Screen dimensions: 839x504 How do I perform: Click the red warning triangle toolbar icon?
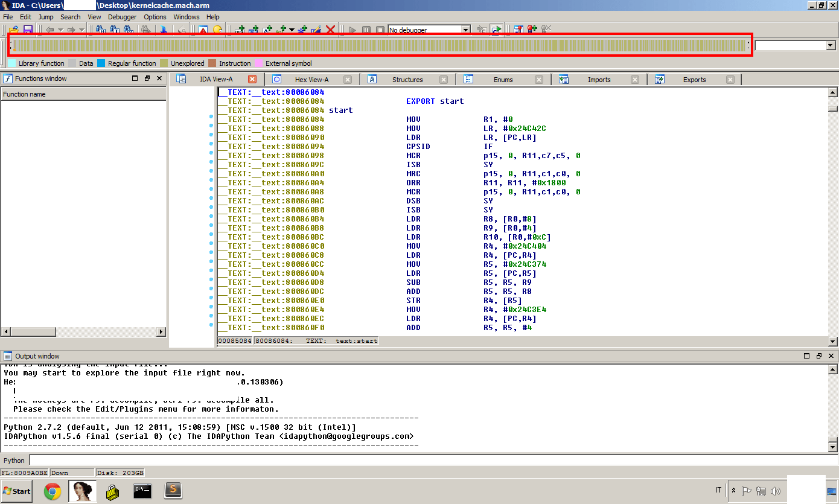(203, 30)
